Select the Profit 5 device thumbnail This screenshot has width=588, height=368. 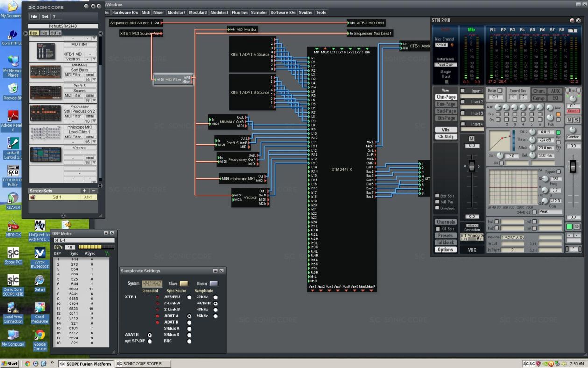coord(46,92)
